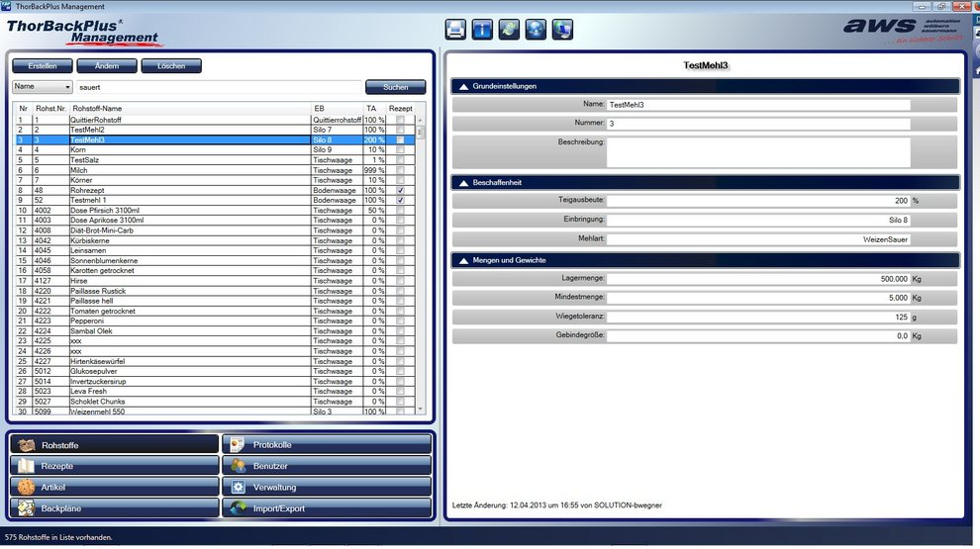980x549 pixels.
Task: Click the globe with computer icon
Action: click(x=562, y=30)
